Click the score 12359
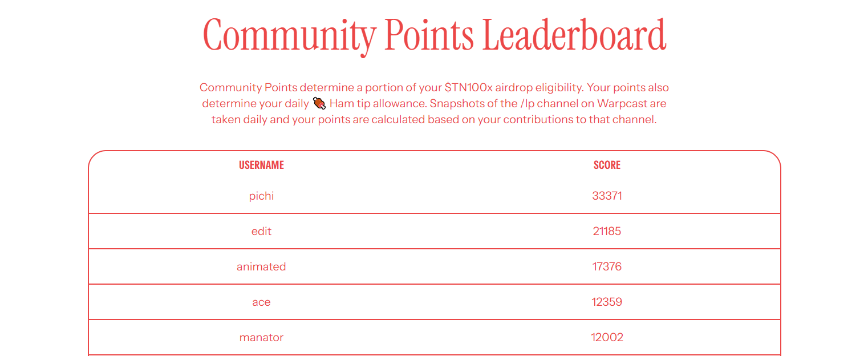The height and width of the screenshot is (356, 868). (x=607, y=302)
